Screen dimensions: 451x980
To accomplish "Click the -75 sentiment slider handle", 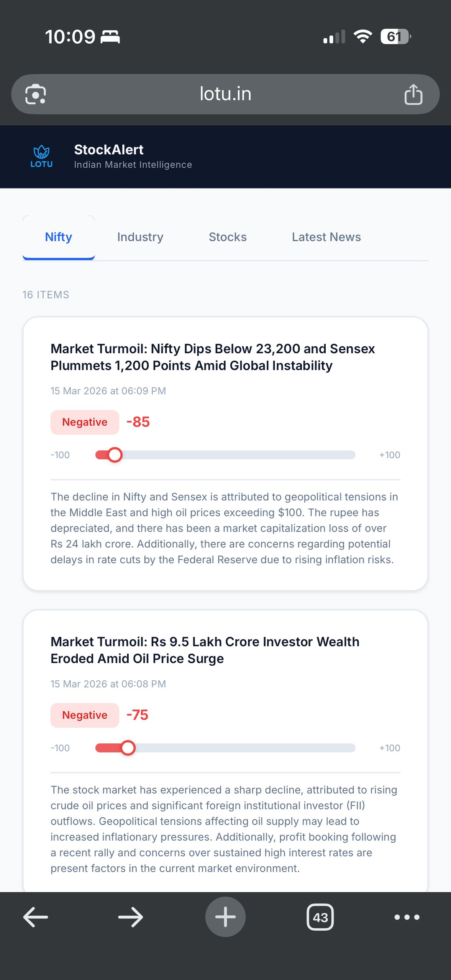I will pyautogui.click(x=128, y=748).
